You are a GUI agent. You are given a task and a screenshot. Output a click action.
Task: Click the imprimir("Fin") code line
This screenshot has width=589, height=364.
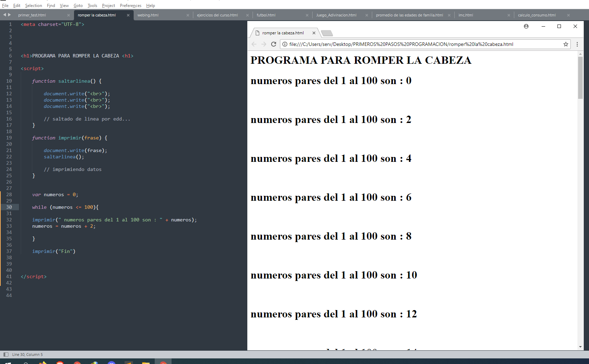pyautogui.click(x=54, y=251)
